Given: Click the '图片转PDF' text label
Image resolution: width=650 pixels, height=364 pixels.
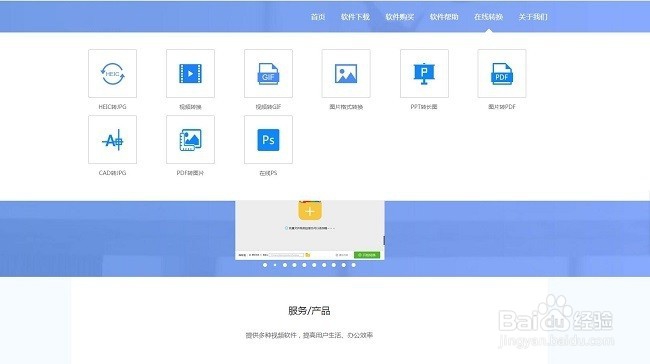Looking at the screenshot, I should coord(502,107).
